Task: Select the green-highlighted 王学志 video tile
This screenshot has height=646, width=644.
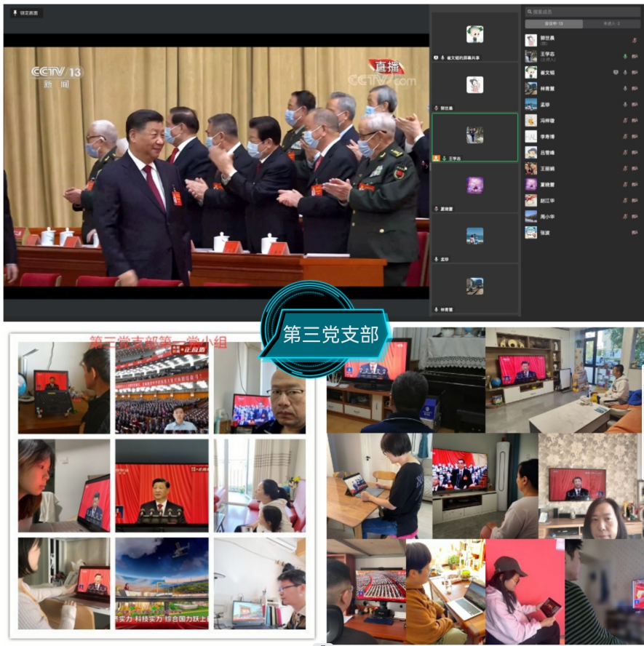Action: (474, 136)
